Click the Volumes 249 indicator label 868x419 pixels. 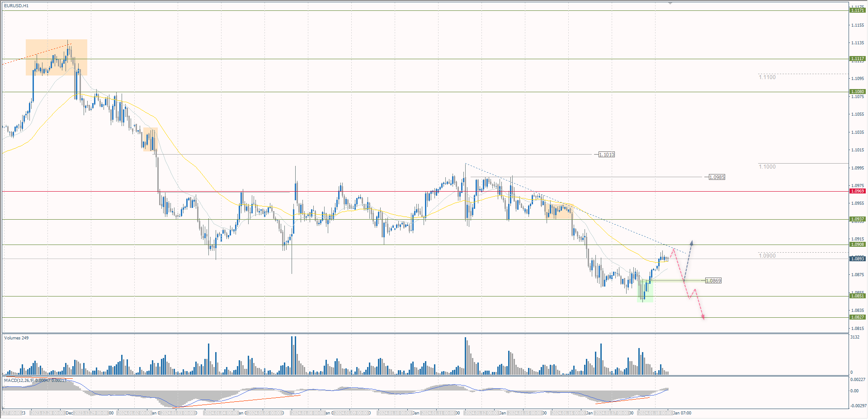[16, 338]
